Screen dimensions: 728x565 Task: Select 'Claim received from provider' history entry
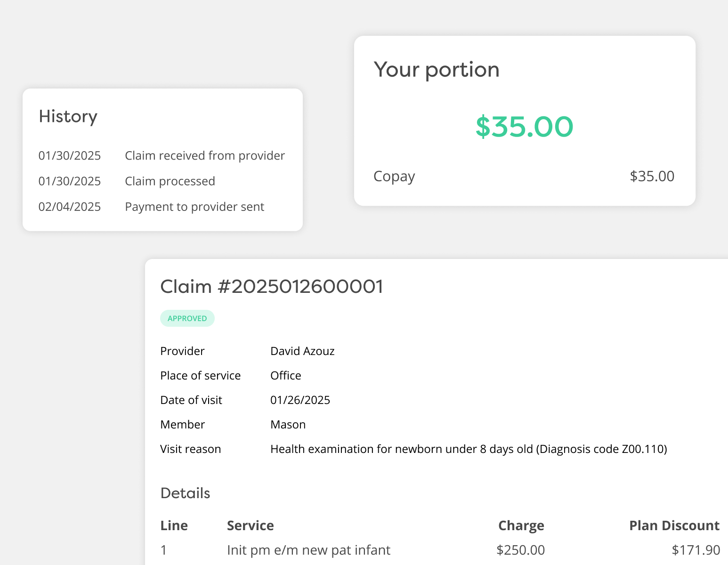204,156
